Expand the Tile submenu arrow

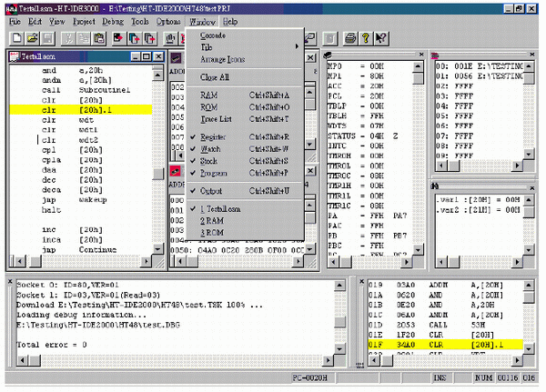pos(297,46)
